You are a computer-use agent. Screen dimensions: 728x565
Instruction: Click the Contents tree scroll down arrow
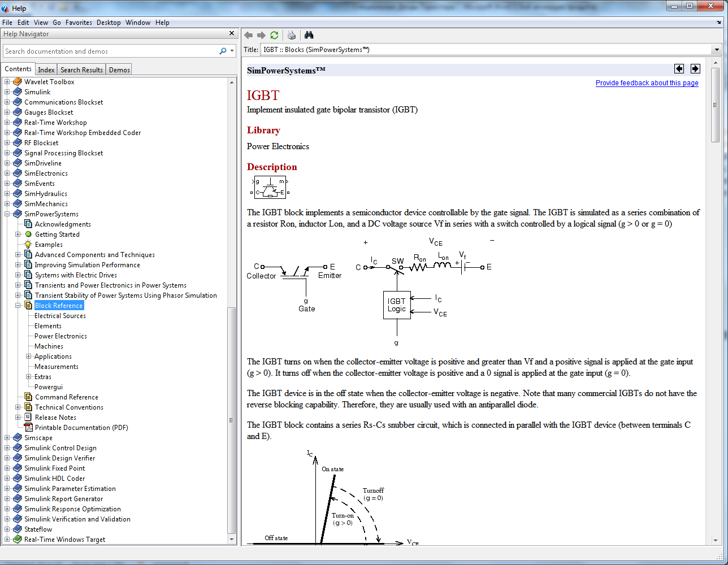(232, 540)
